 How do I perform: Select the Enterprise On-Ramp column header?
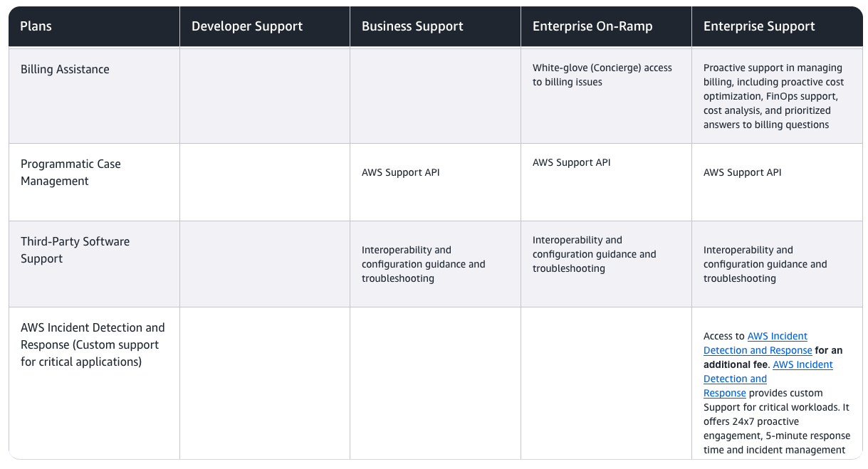[592, 26]
